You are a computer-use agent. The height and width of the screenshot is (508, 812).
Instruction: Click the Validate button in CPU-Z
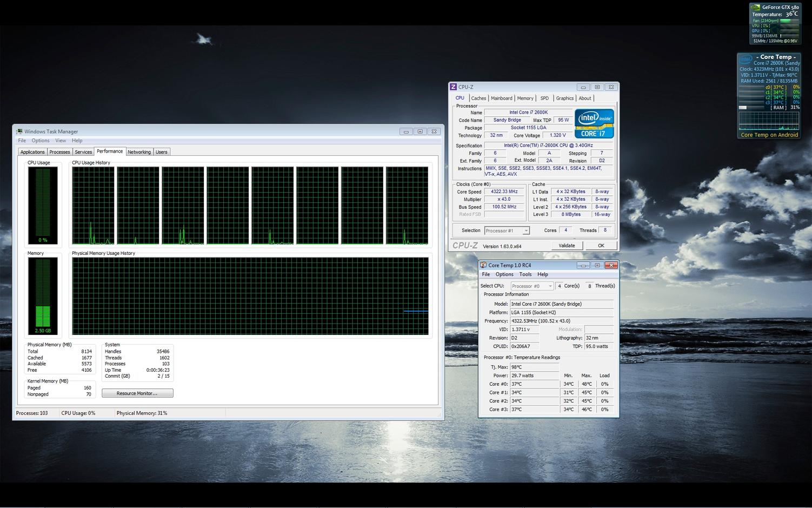click(567, 246)
